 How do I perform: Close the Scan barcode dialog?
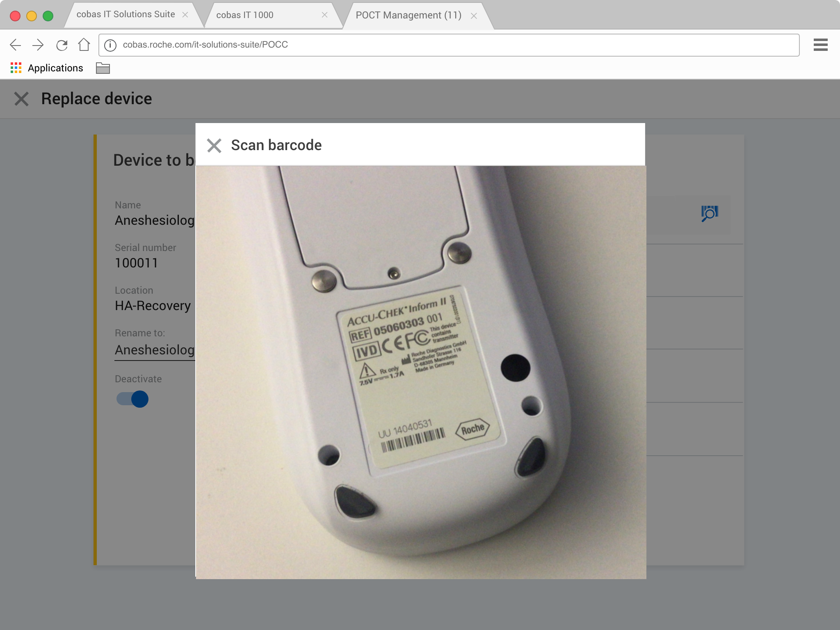214,146
